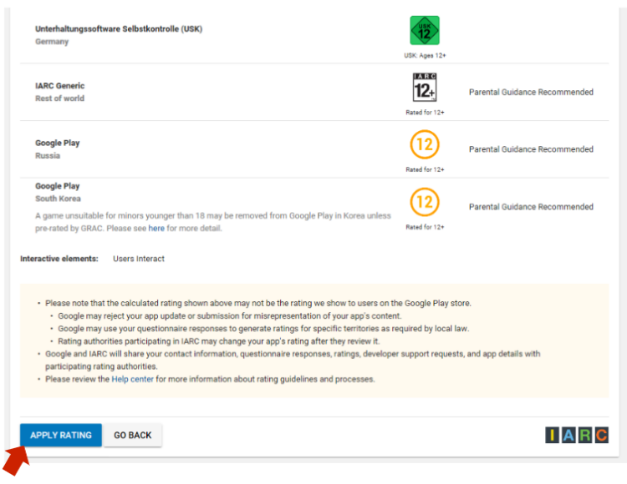This screenshot has width=627, height=484.
Task: Select the orange 12 badge for Russia
Action: click(x=424, y=146)
